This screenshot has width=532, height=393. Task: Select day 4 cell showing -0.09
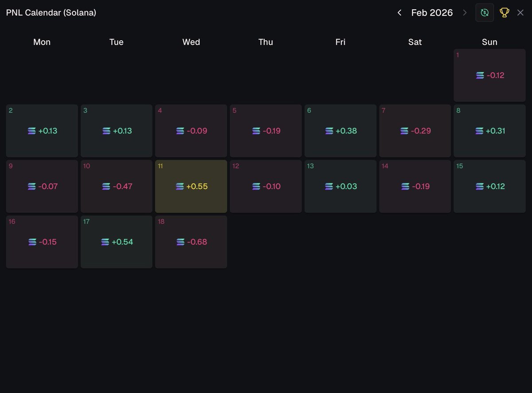191,131
